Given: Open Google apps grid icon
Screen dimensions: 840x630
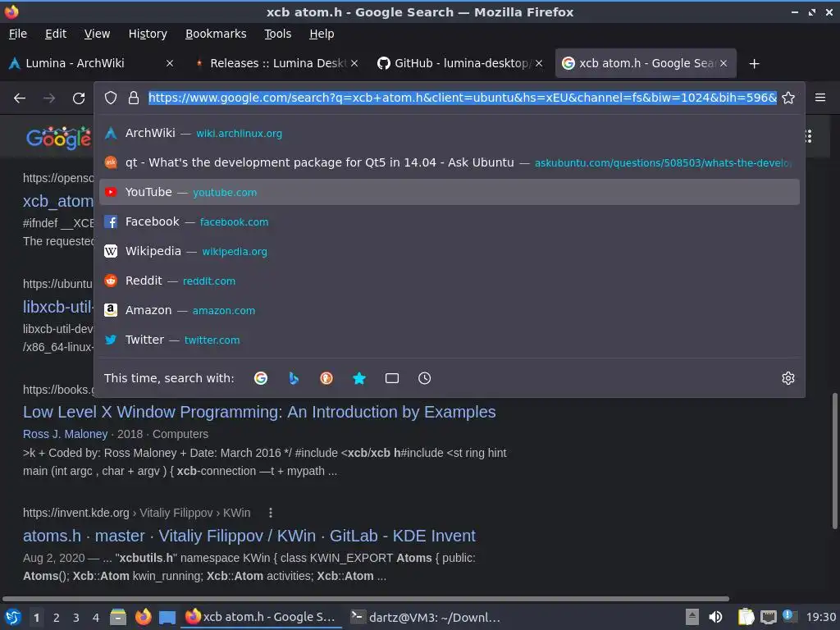Looking at the screenshot, I should (809, 136).
